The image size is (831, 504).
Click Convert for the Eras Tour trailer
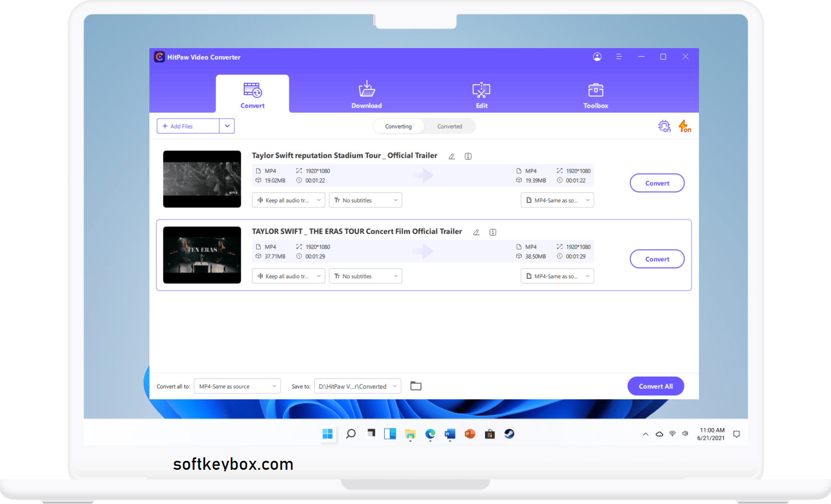coord(657,258)
